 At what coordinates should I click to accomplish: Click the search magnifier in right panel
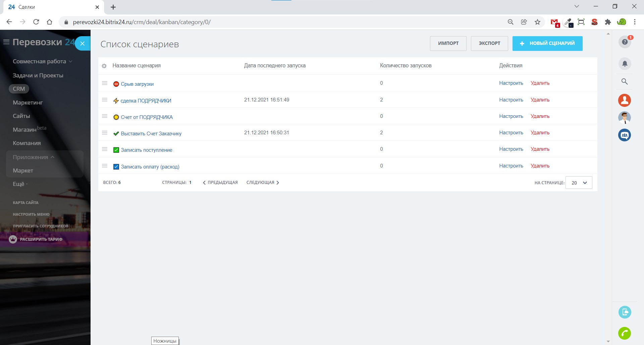point(625,81)
